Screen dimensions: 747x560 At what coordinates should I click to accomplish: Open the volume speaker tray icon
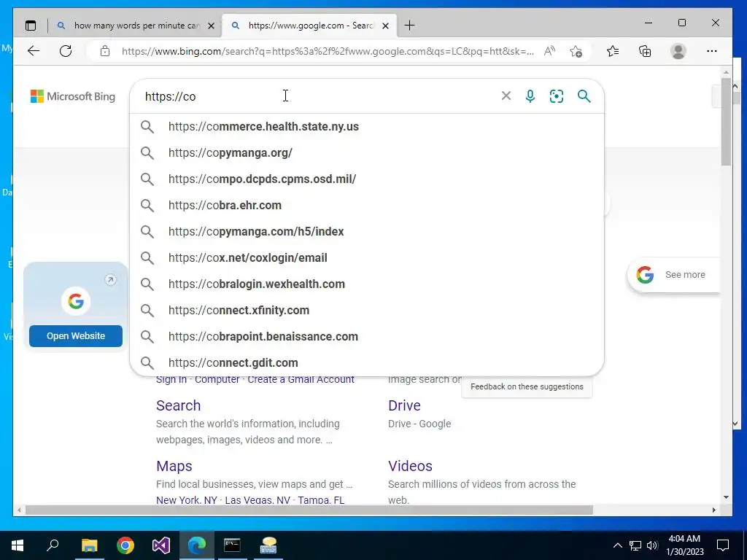652,545
